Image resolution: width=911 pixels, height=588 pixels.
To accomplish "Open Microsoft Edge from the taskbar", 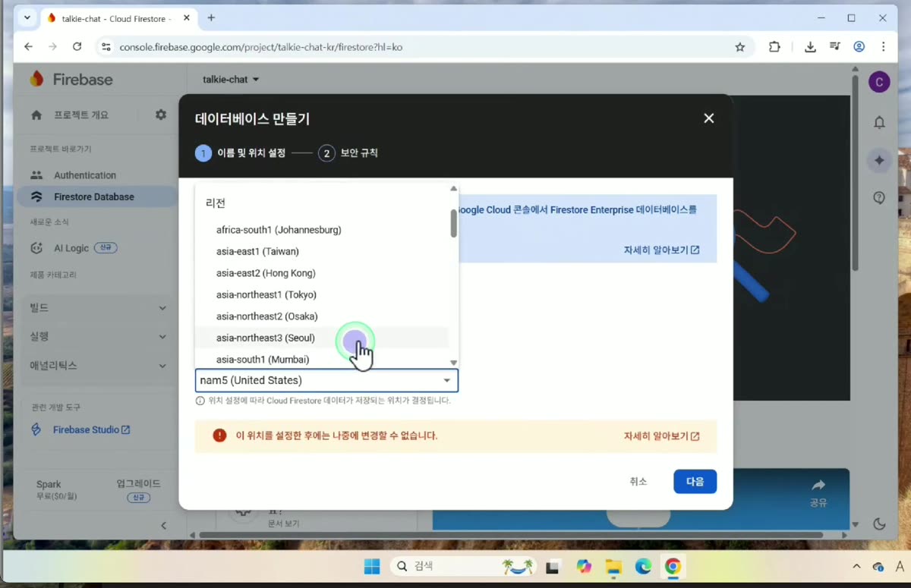I will (643, 567).
